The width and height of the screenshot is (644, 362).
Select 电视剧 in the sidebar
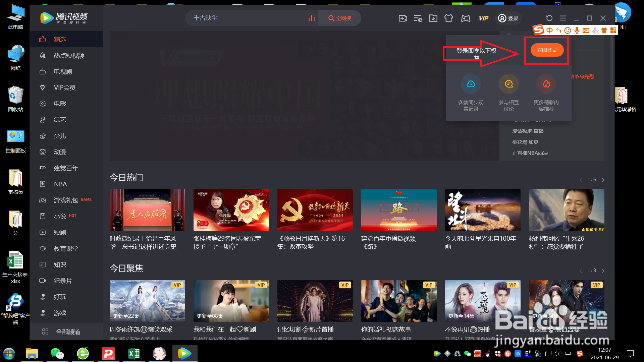coord(63,72)
